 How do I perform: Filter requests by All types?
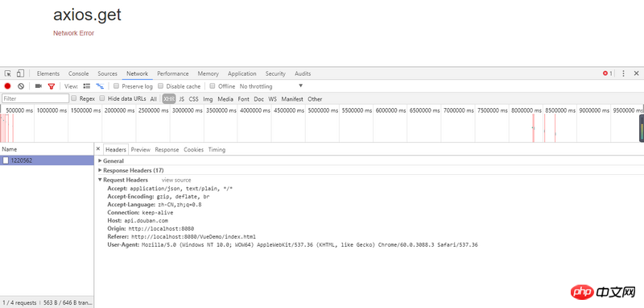[153, 99]
